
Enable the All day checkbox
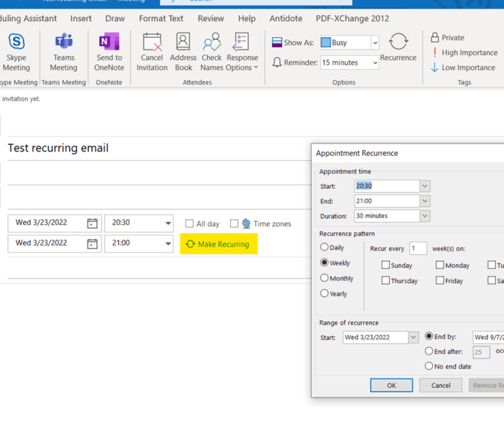[x=189, y=224]
